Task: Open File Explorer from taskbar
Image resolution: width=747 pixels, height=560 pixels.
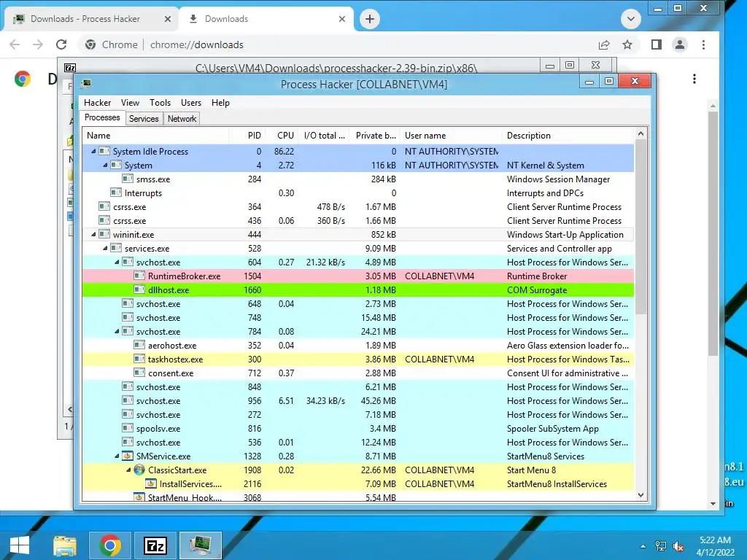Action: click(x=65, y=545)
